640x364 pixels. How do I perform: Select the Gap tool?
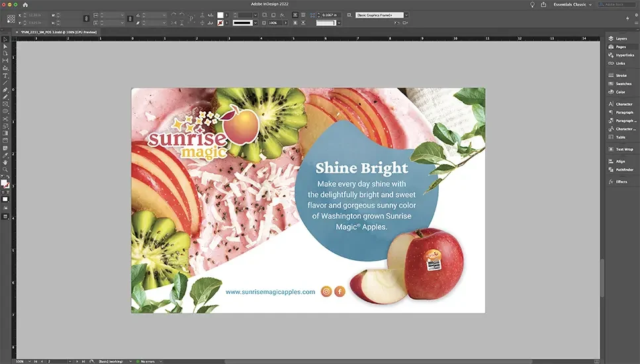tap(5, 60)
